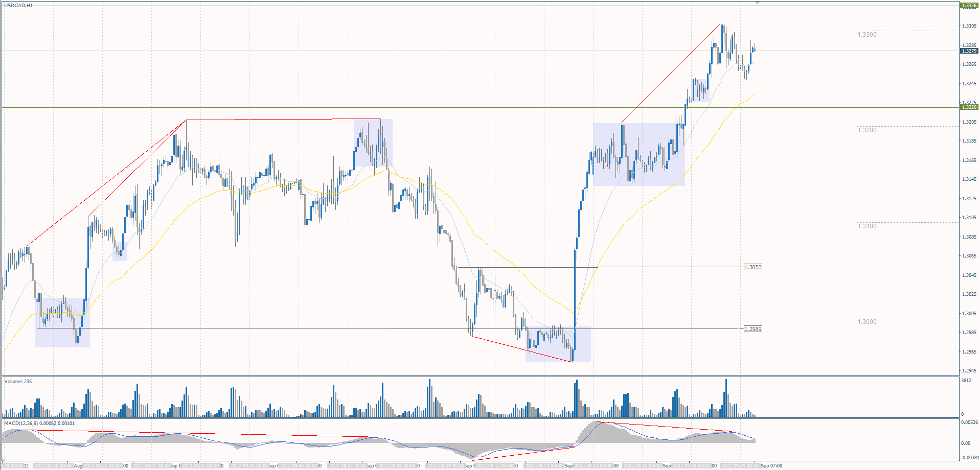This screenshot has width=980, height=470.
Task: Click the 0.00526 value on the MACD scale
Action: [x=969, y=422]
